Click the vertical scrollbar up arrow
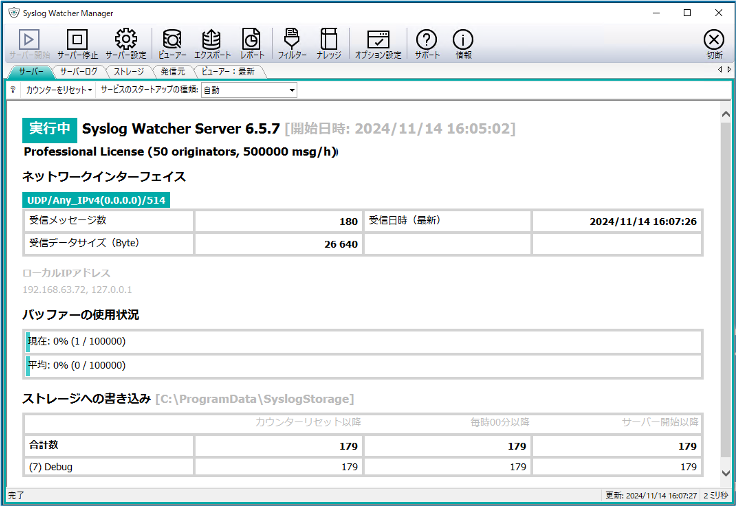This screenshot has height=506, width=736. pos(726,114)
